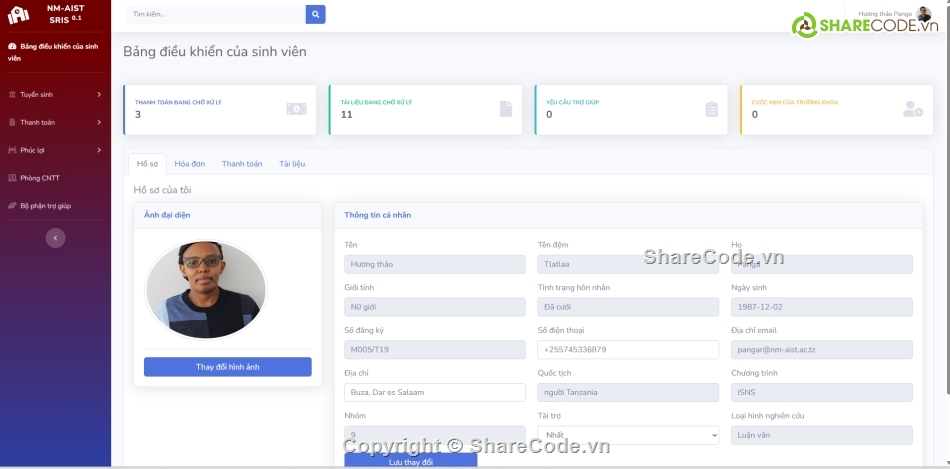950x469 pixels.
Task: Click the Số điện thoại input field
Action: [628, 350]
